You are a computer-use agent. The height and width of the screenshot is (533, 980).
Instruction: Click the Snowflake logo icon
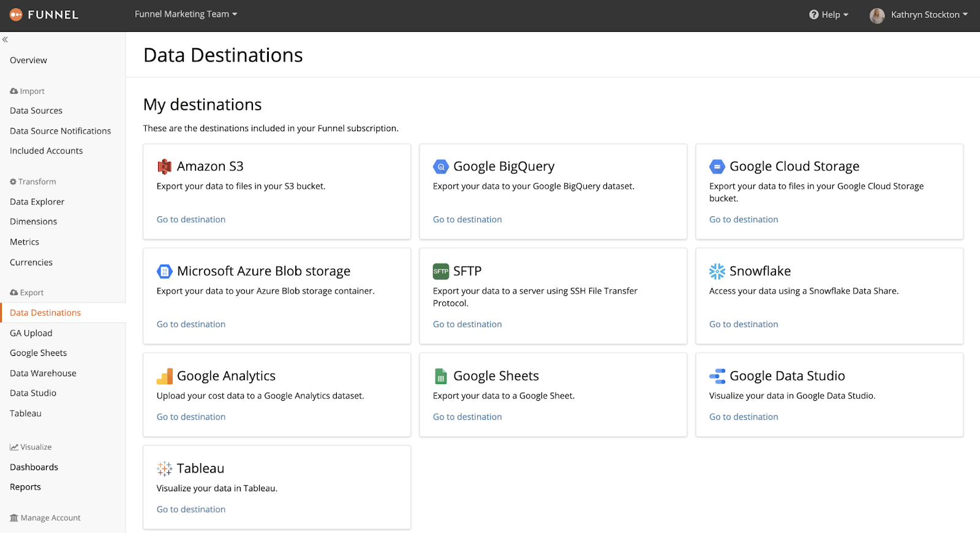[x=717, y=271]
